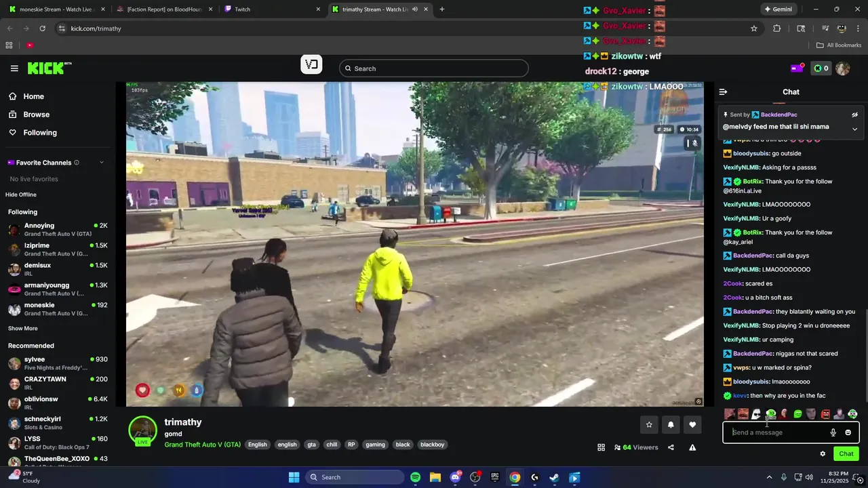Screen dimensions: 868x488
Task: Switch to the Faction Report tab
Action: (x=163, y=9)
